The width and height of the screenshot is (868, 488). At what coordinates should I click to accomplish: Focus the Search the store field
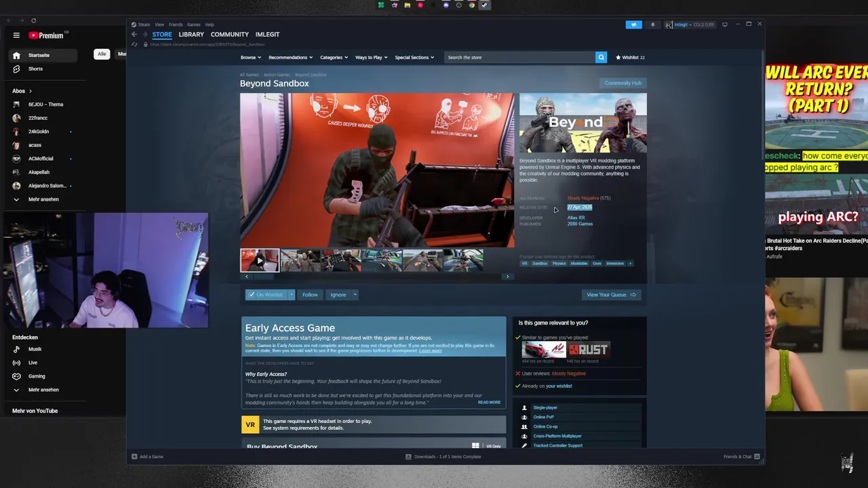tap(519, 58)
